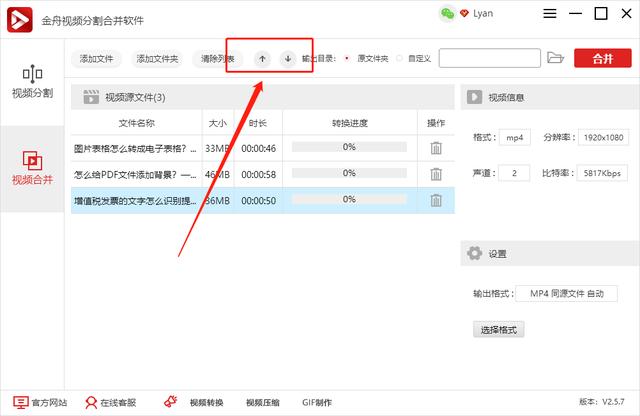
Task: Click the 视频源文件 clapperboard icon
Action: pyautogui.click(x=91, y=97)
